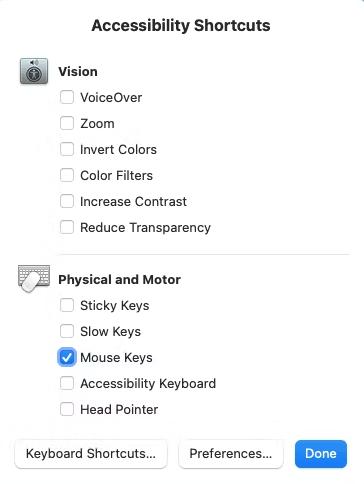Image resolution: width=364 pixels, height=484 pixels.
Task: Uncheck the Mouse Keys checkbox
Action: 67,357
